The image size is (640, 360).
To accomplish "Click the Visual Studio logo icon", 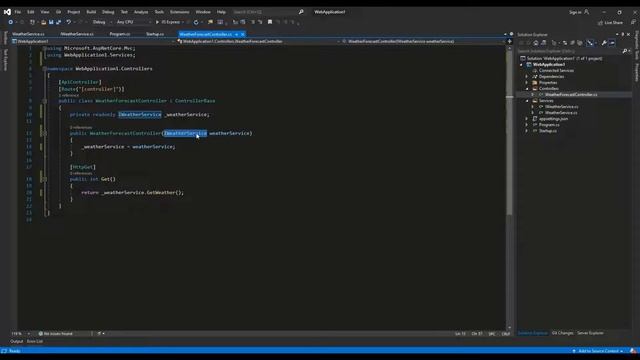I will click(x=7, y=12).
